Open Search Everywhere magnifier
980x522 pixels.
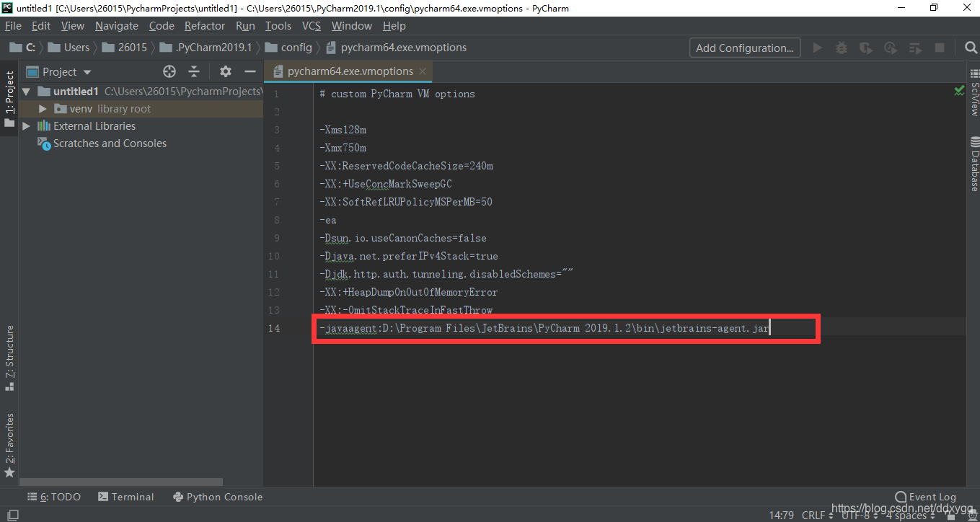click(x=971, y=48)
